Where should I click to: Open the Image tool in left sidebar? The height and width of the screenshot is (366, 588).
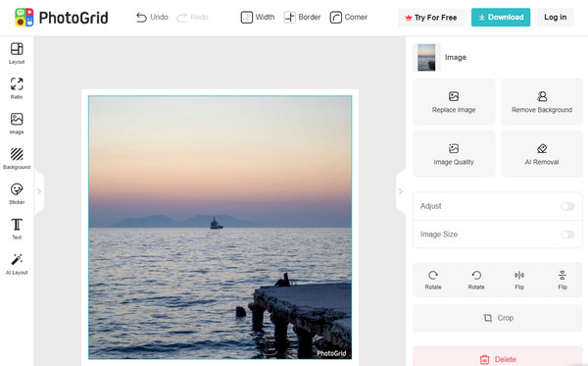pyautogui.click(x=17, y=124)
